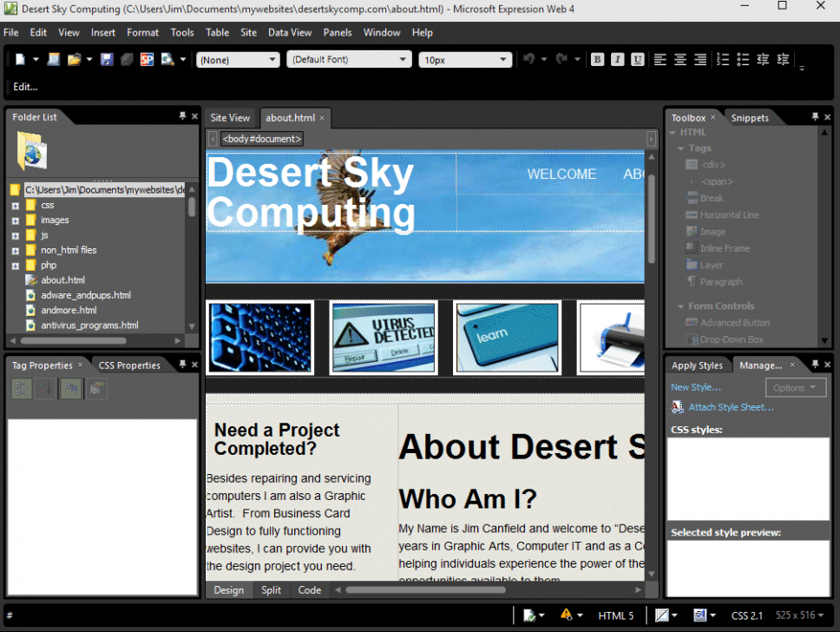Expand the non_html files folder
The height and width of the screenshot is (632, 840).
tap(16, 250)
